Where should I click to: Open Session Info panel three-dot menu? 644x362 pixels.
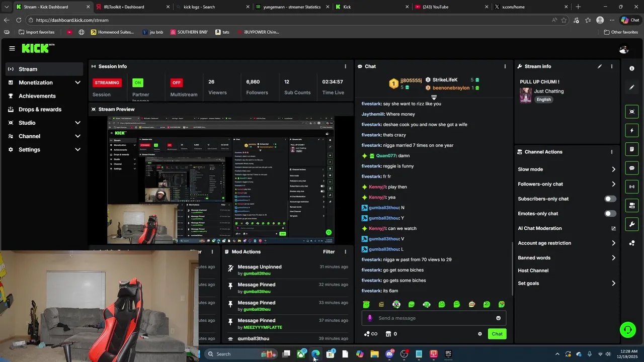(345, 66)
